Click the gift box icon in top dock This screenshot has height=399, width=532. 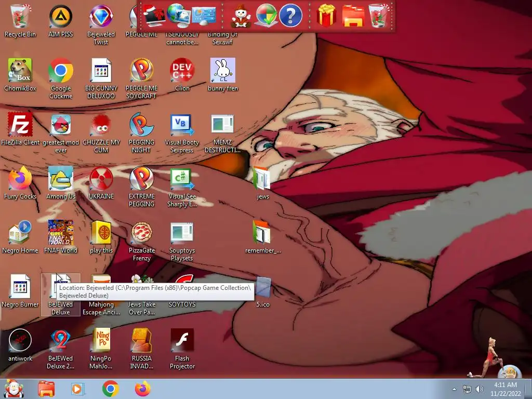(x=326, y=16)
